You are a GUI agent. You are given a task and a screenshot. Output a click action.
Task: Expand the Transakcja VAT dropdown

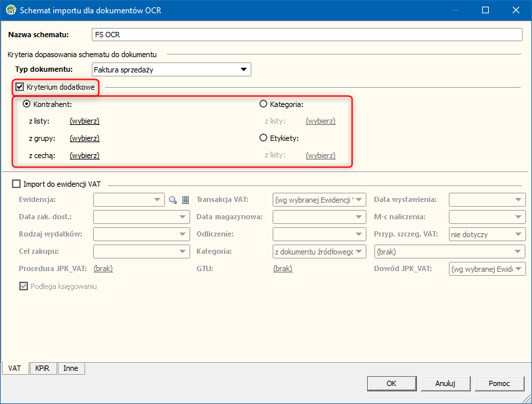(319, 199)
